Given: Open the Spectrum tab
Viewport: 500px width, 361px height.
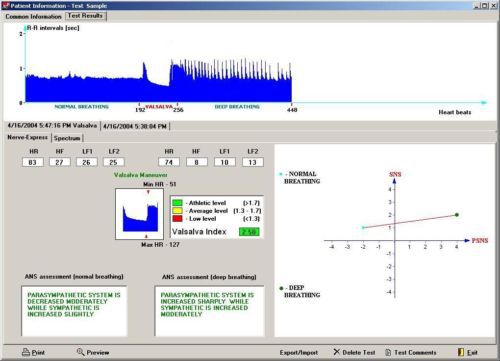Looking at the screenshot, I should click(67, 138).
